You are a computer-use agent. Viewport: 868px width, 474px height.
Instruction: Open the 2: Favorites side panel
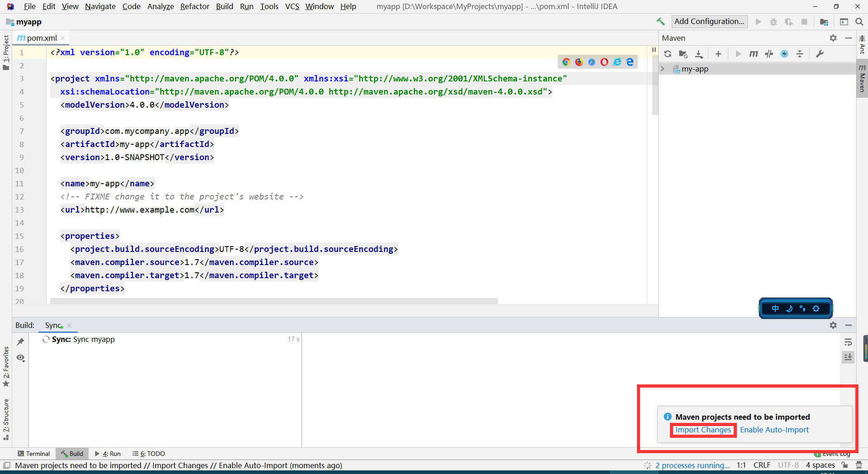[6, 366]
